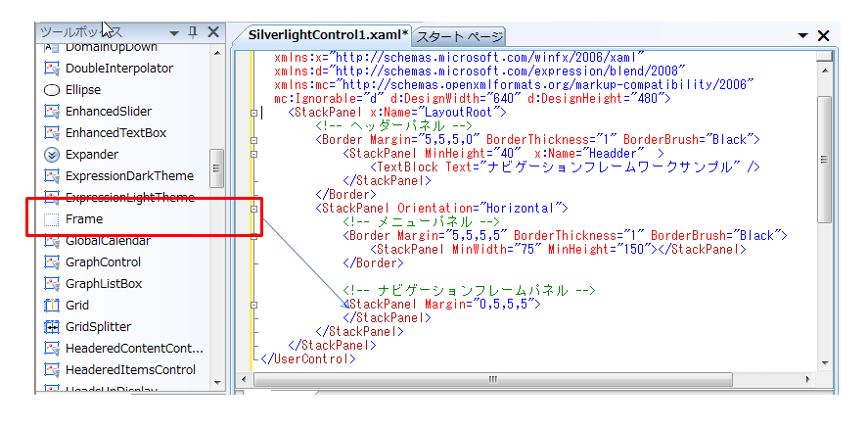Select the Ellipse shape icon

click(x=52, y=90)
